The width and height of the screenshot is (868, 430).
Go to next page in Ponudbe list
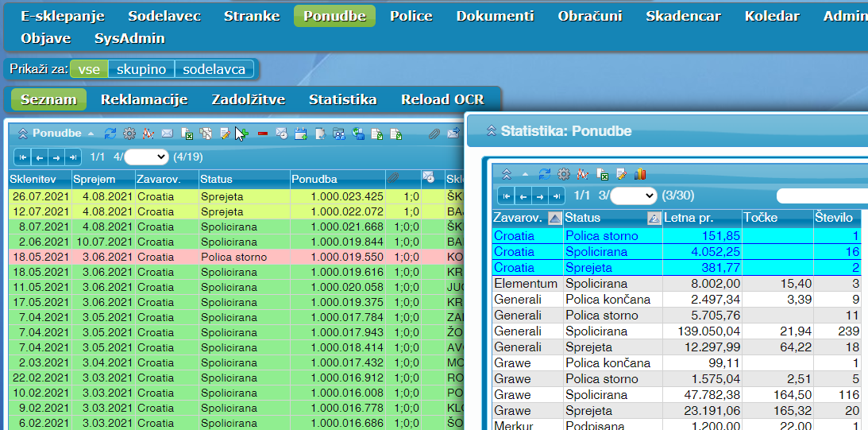[x=56, y=157]
